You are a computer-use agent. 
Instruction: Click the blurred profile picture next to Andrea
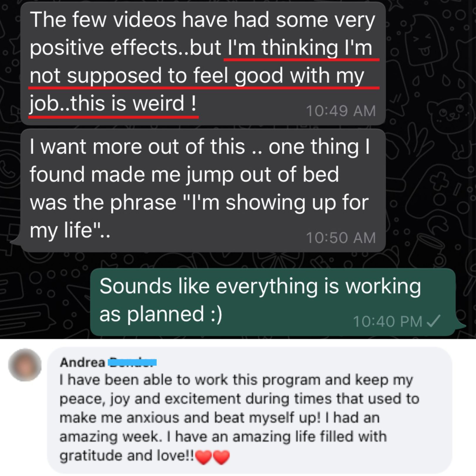(25, 365)
